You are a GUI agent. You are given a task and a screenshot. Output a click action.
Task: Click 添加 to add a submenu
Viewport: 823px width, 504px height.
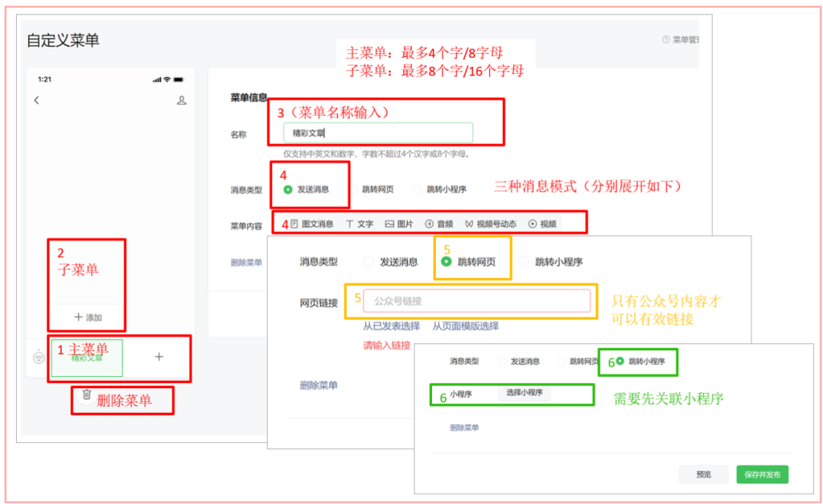[86, 315]
